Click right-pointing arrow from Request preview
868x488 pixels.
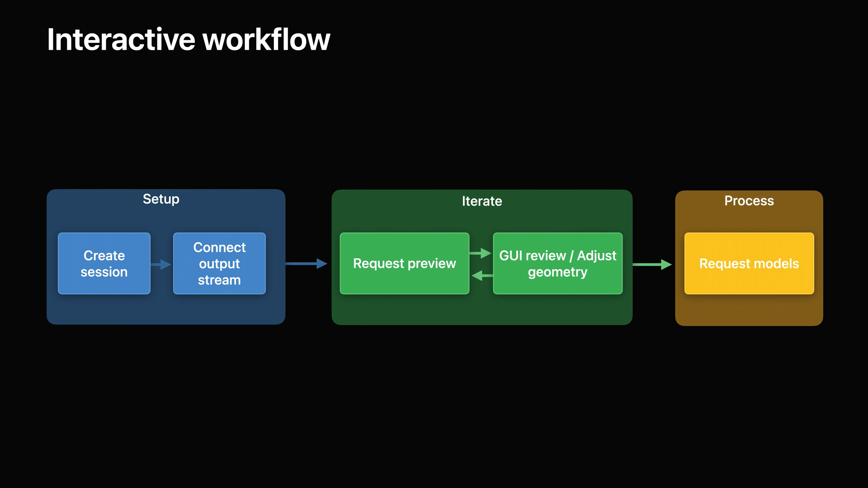481,253
